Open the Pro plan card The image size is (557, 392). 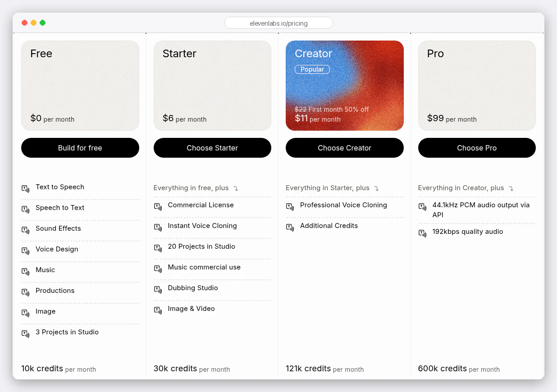[477, 86]
